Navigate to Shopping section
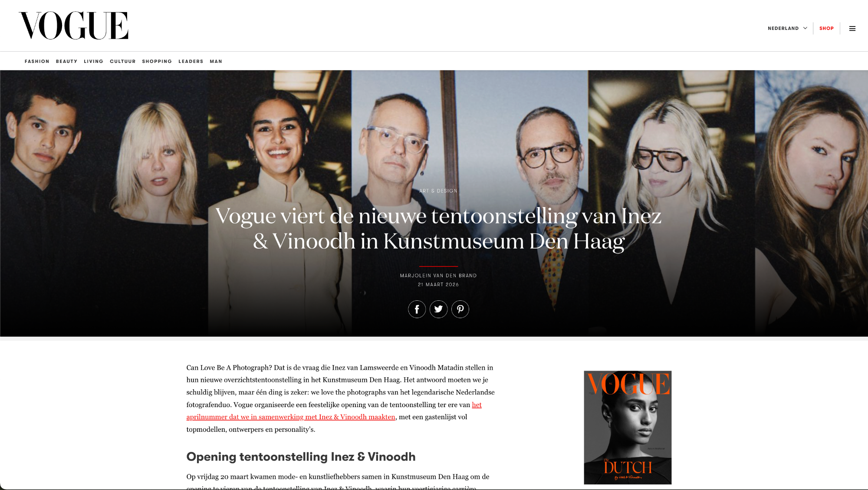Image resolution: width=868 pixels, height=490 pixels. [157, 61]
